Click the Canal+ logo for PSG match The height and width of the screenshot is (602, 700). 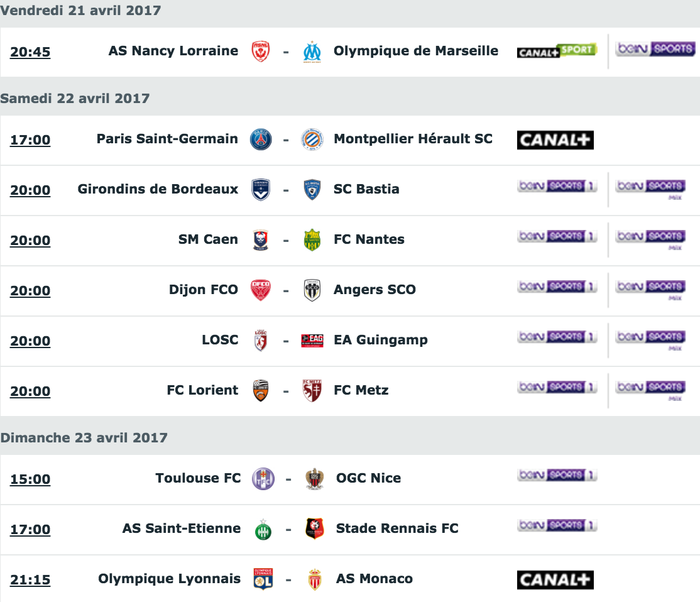555,140
